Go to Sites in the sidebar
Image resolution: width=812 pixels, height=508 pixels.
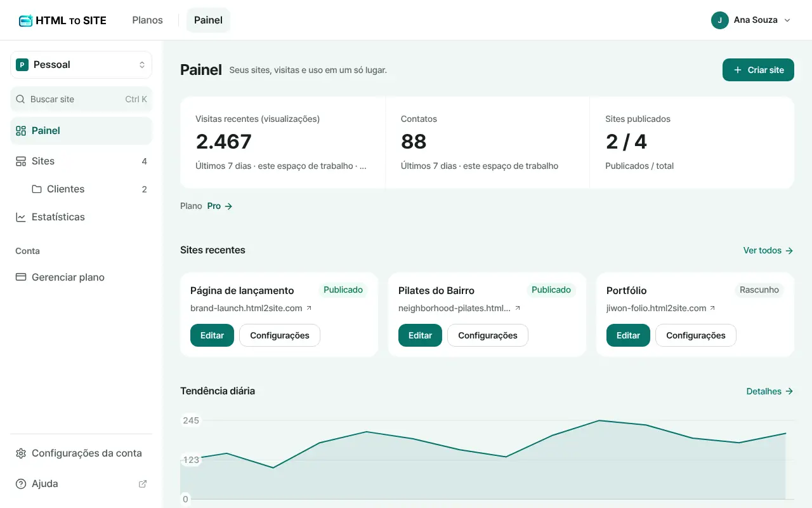tap(81, 161)
